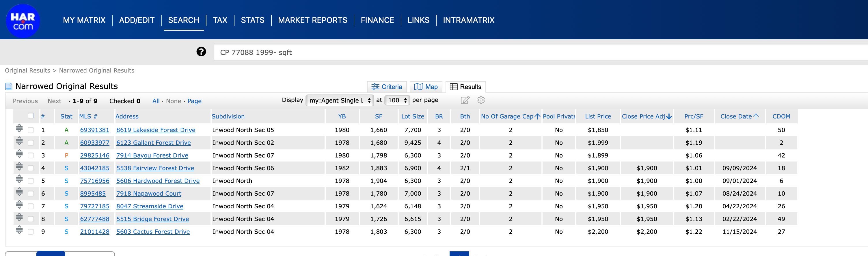Open MLS listing 69391381

coord(95,130)
